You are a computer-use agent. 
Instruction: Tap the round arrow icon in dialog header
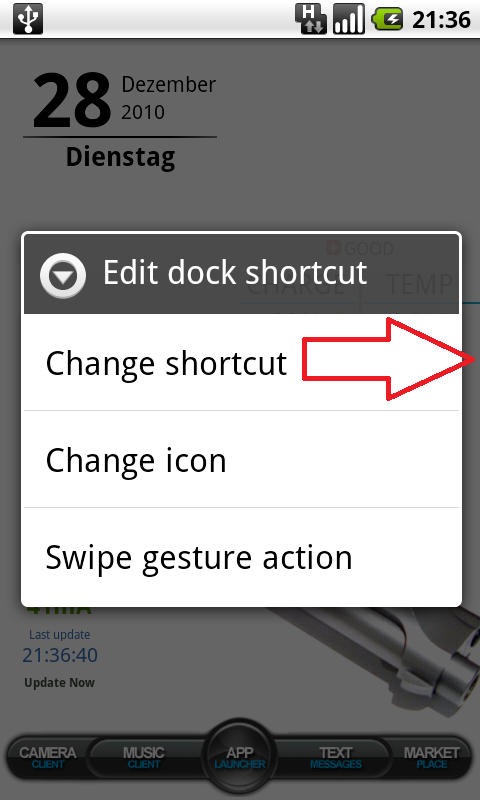(x=63, y=276)
